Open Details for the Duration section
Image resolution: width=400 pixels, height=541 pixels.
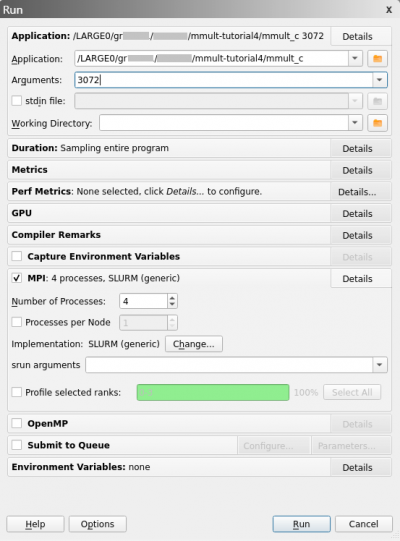coord(357,148)
